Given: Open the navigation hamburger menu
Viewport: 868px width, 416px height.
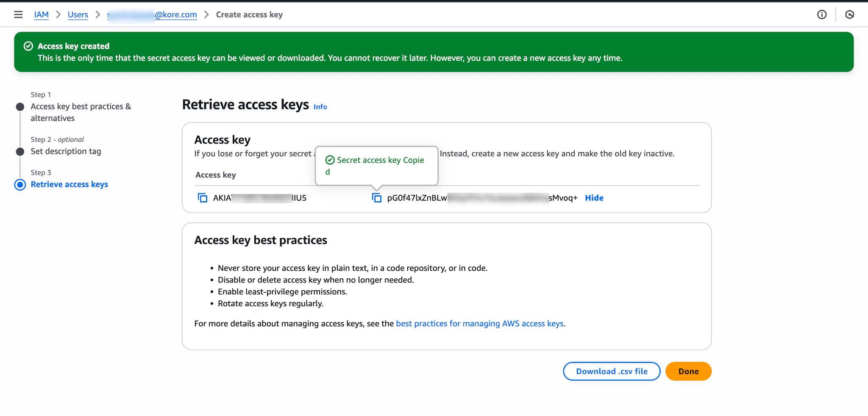Looking at the screenshot, I should pyautogui.click(x=18, y=14).
